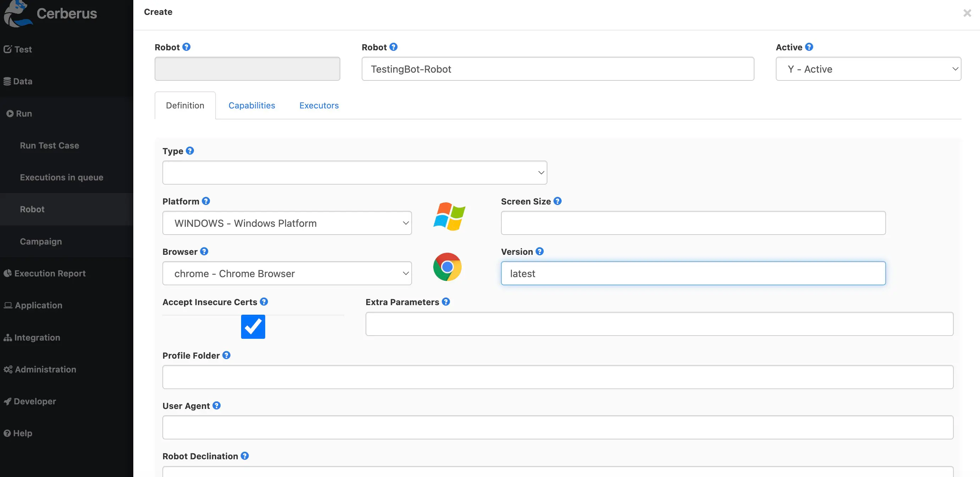Click the Chrome browser logo
Image resolution: width=980 pixels, height=477 pixels.
447,267
